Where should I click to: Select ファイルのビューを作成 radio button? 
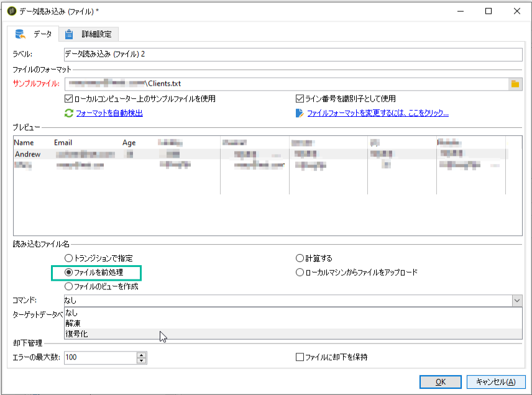click(x=68, y=286)
